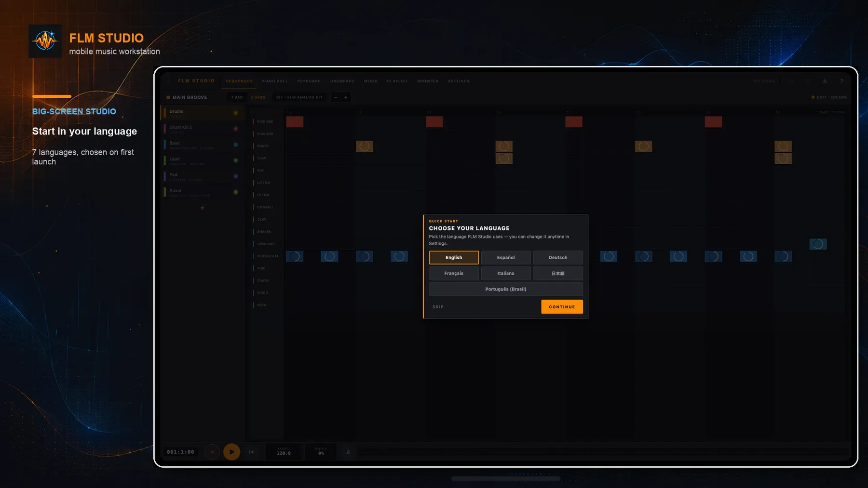Click the FLM STUDIO logo in app bar

tap(196, 81)
